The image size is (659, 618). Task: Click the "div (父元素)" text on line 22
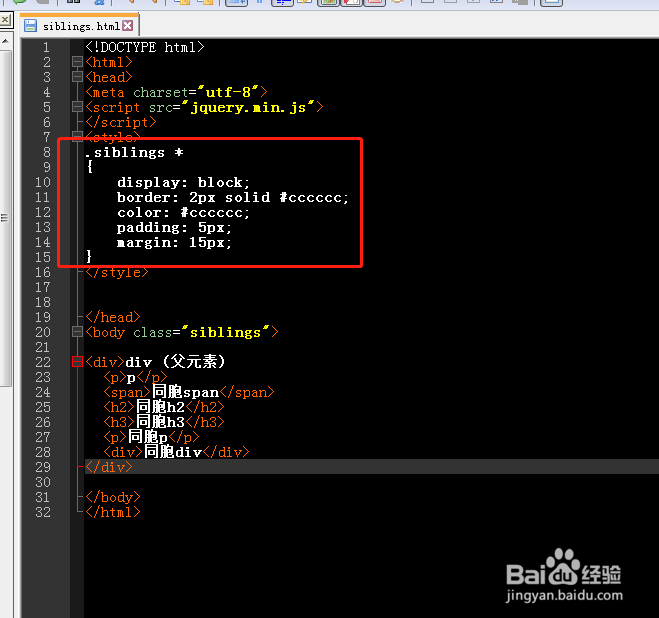tap(175, 362)
